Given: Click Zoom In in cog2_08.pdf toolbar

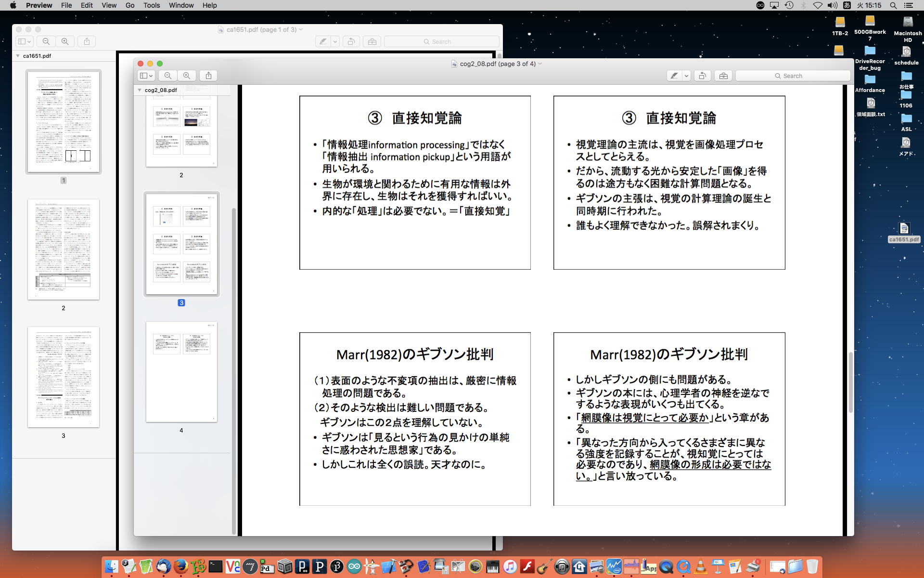Looking at the screenshot, I should pyautogui.click(x=187, y=76).
